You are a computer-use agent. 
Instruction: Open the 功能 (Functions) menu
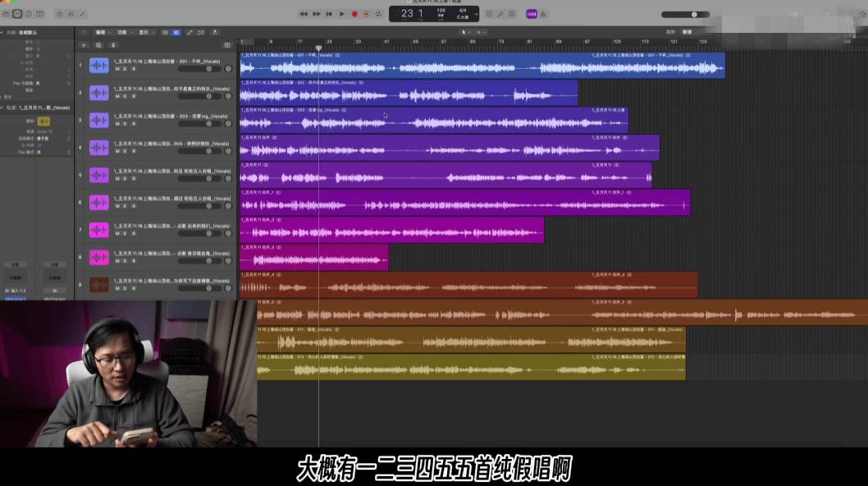[x=124, y=32]
